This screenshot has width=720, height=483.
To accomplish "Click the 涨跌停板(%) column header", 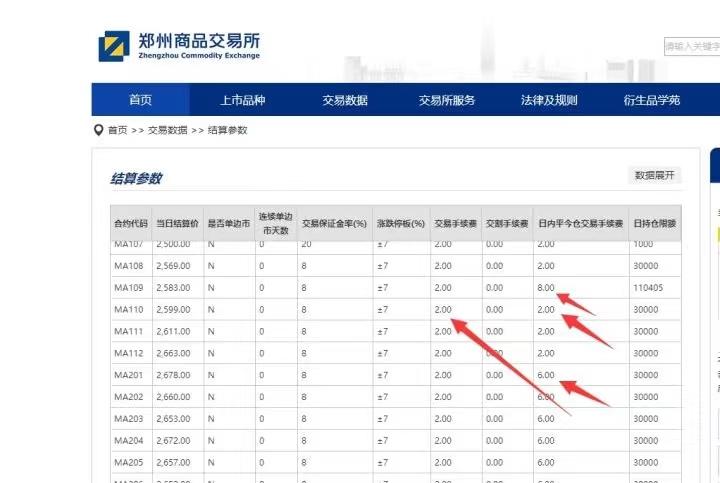I will click(401, 224).
